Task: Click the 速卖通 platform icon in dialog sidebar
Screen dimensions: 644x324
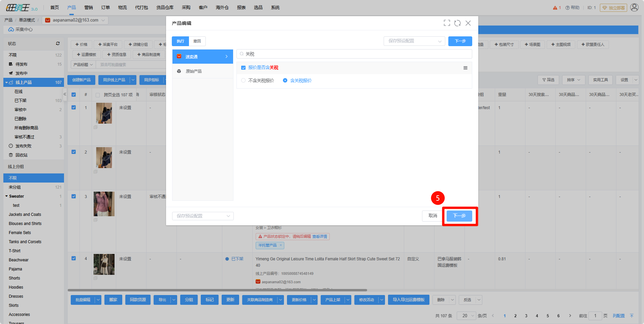Action: 179,57
